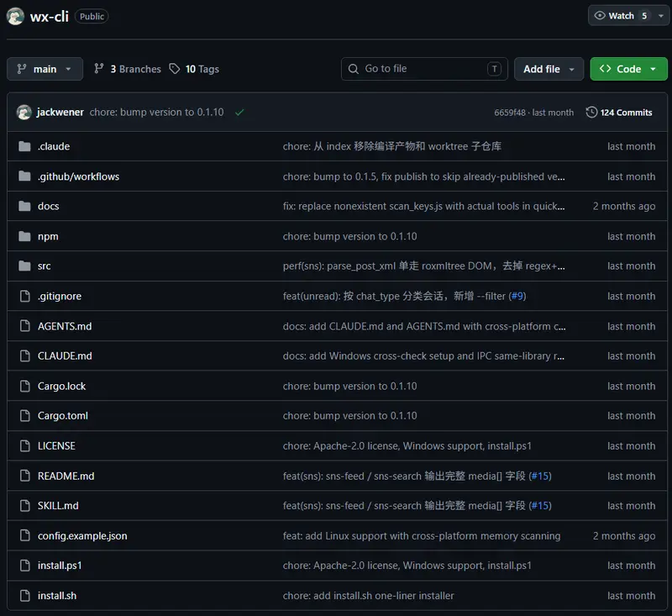Click the folder icon for .claude
Screen dimensions: 672x616
click(25, 146)
